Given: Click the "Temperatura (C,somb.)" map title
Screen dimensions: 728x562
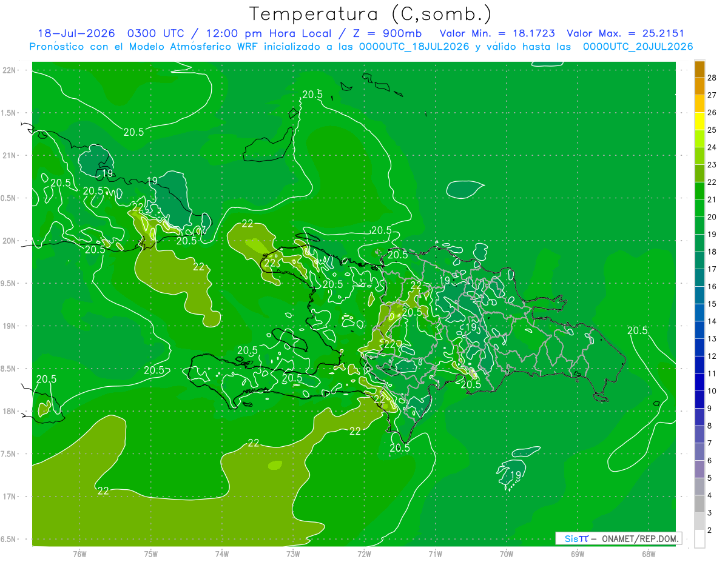Looking at the screenshot, I should pyautogui.click(x=370, y=14).
